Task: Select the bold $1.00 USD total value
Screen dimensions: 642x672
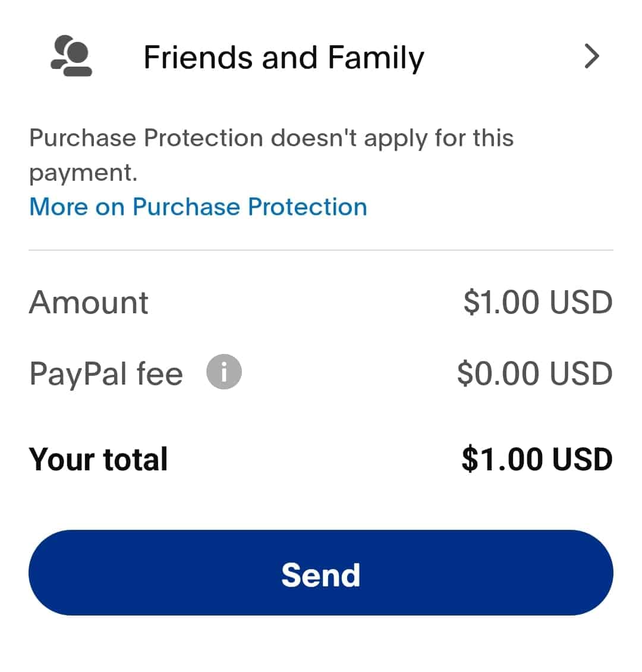Action: tap(537, 460)
